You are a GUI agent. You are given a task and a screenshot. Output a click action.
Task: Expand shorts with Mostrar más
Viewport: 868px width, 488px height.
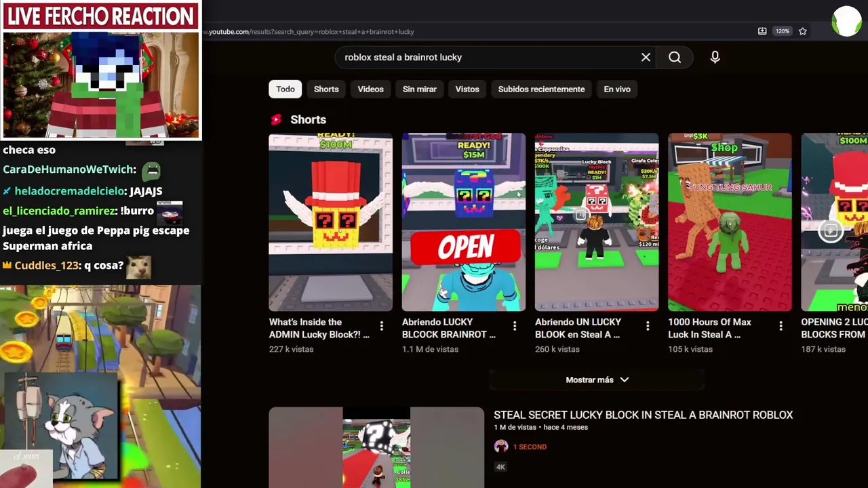[x=597, y=380]
